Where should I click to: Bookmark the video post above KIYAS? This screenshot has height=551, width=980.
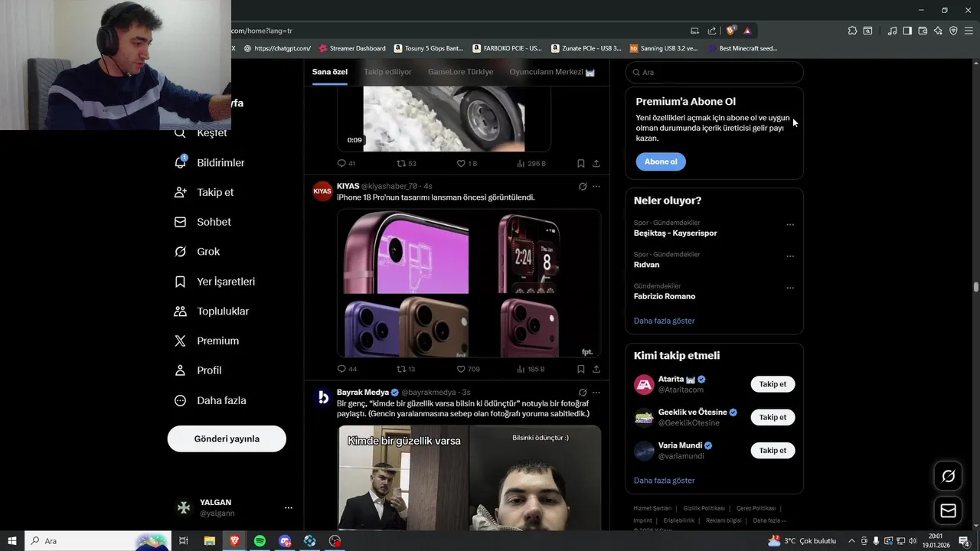pyautogui.click(x=581, y=163)
